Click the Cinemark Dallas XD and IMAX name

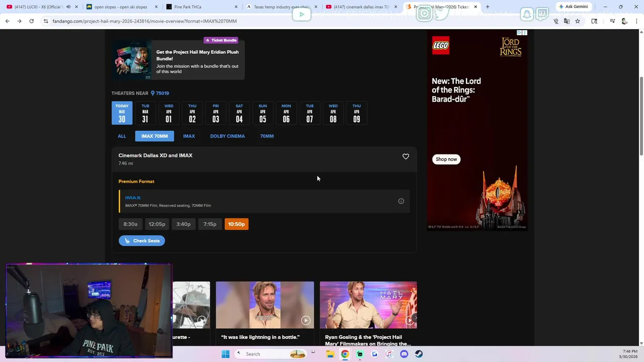coord(155,155)
